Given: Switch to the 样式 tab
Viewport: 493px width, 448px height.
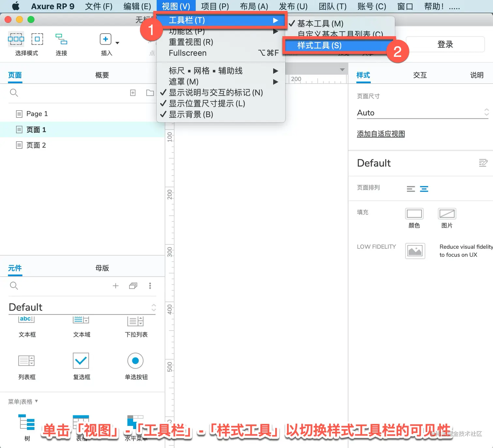Looking at the screenshot, I should click(x=363, y=75).
